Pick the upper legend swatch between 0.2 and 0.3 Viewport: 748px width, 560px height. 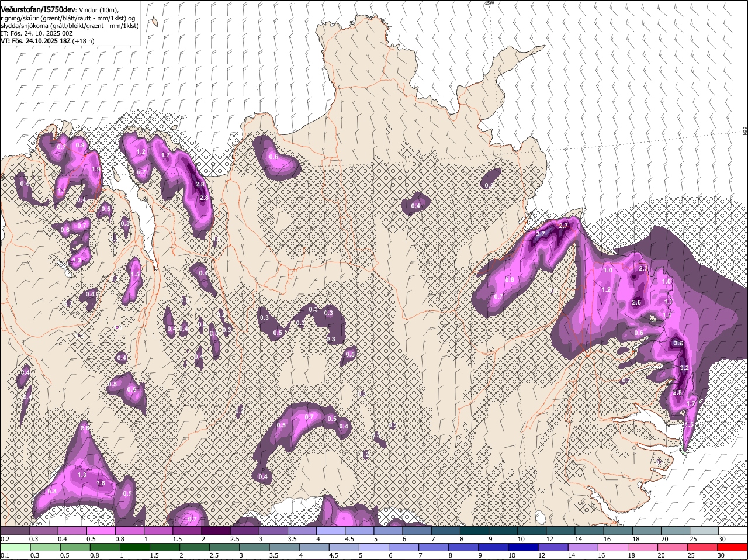15,531
